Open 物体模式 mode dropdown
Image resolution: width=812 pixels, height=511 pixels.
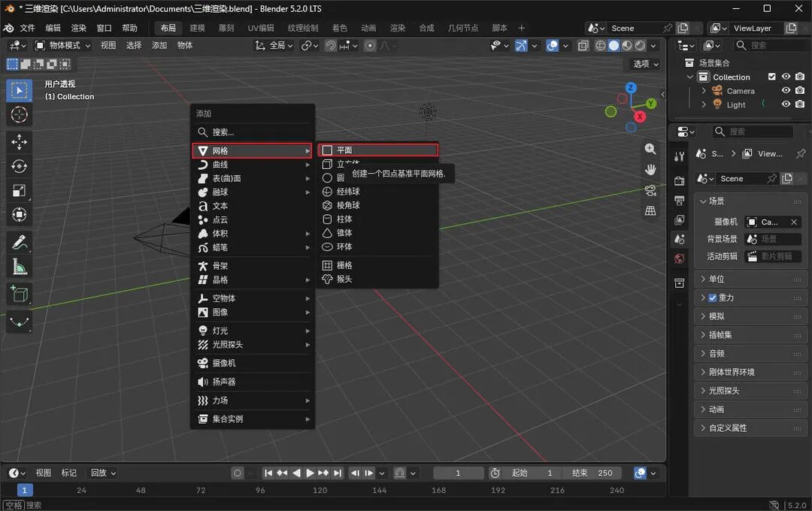pos(62,46)
